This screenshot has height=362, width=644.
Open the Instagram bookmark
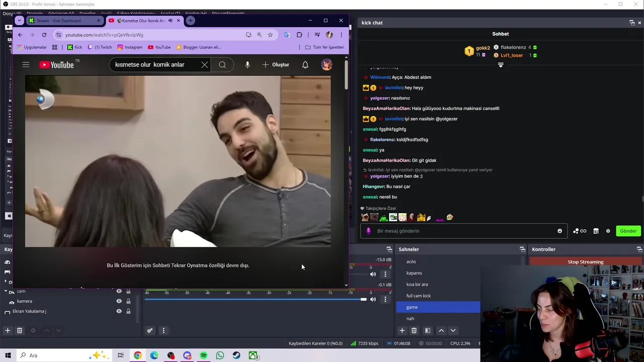130,47
